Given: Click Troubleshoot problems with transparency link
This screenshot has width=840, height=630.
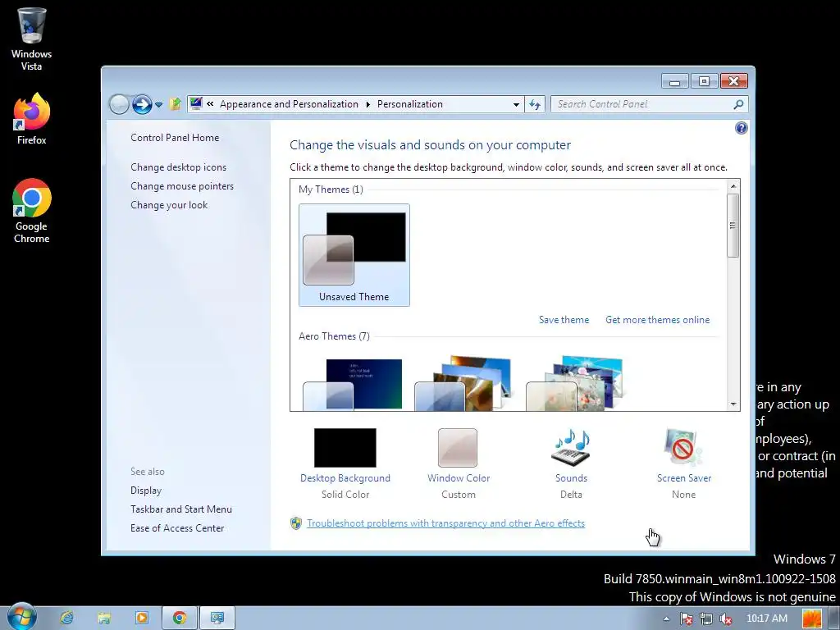Looking at the screenshot, I should tap(445, 523).
